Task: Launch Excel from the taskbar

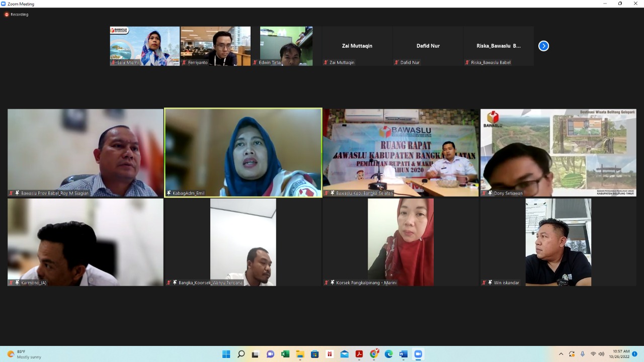Action: click(x=285, y=354)
